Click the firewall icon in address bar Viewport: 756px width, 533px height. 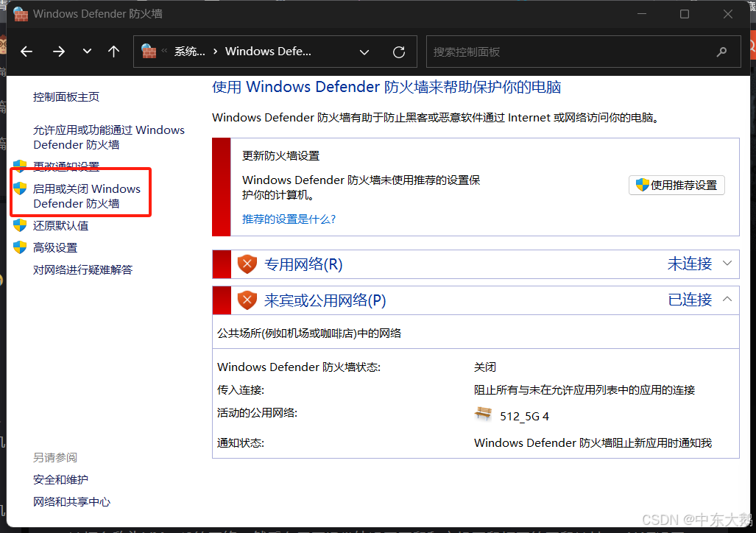pyautogui.click(x=149, y=51)
